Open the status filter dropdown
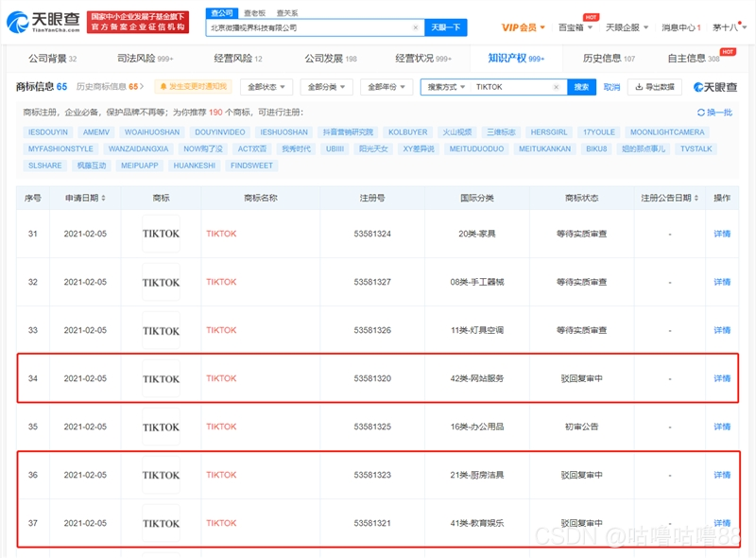756x558 pixels. [x=266, y=87]
